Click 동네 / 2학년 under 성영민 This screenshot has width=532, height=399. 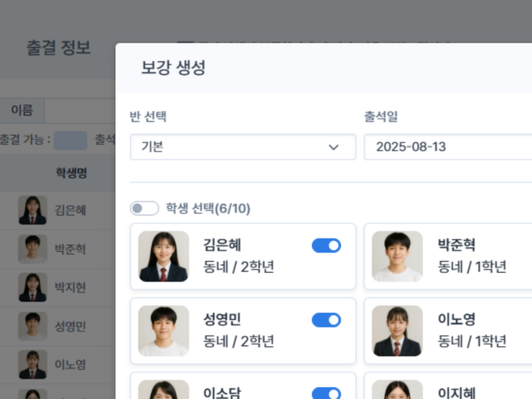point(238,341)
